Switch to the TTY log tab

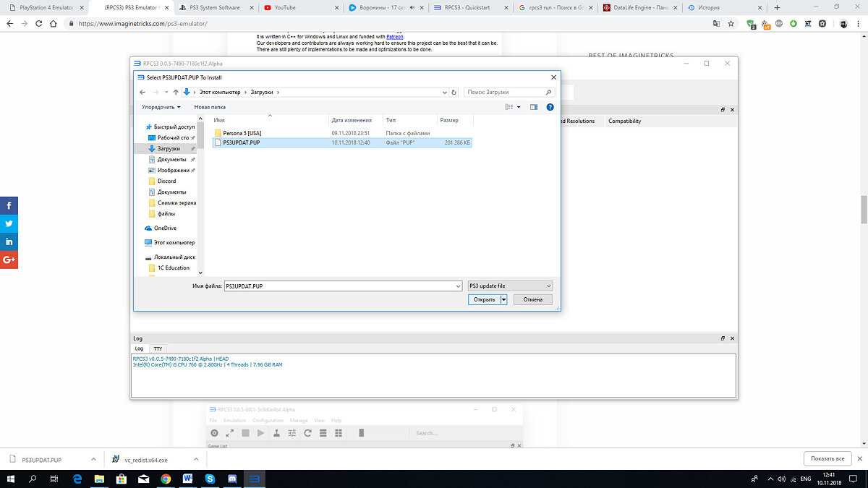158,348
